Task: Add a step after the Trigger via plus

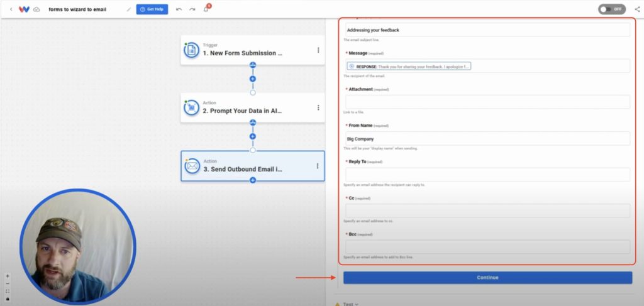Action: pyautogui.click(x=253, y=79)
